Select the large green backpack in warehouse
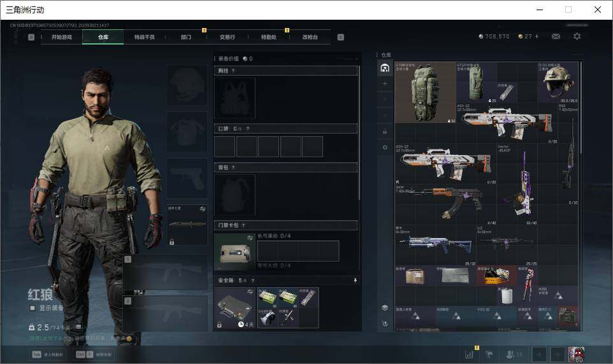Image resolution: width=613 pixels, height=364 pixels. (x=425, y=92)
